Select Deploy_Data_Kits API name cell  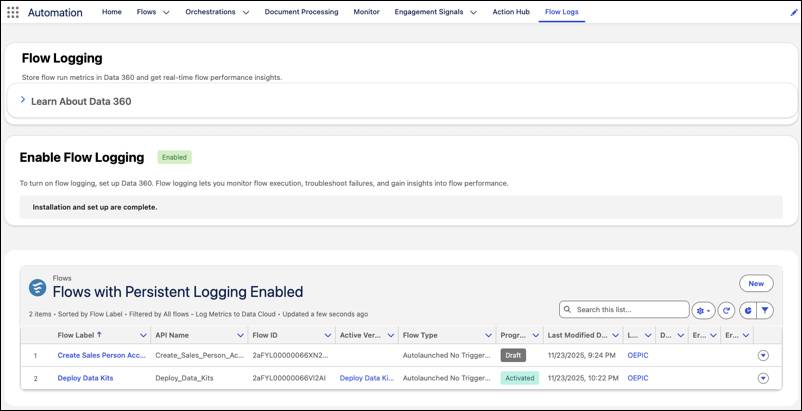tap(185, 378)
